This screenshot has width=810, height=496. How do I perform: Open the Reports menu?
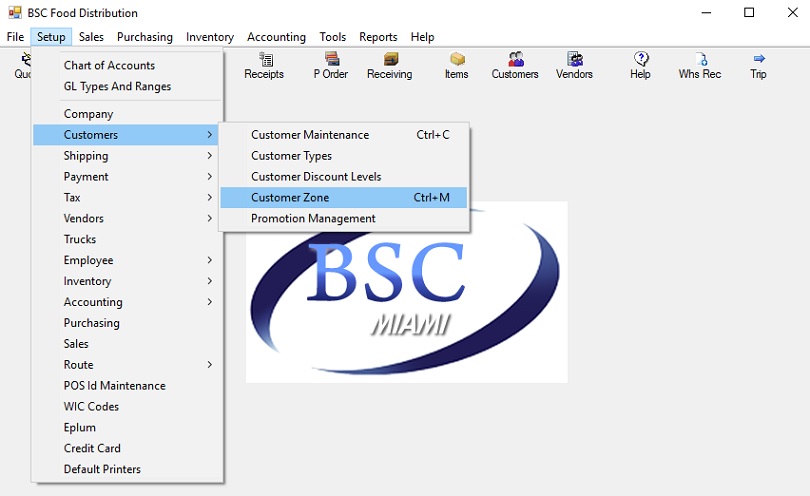point(378,37)
